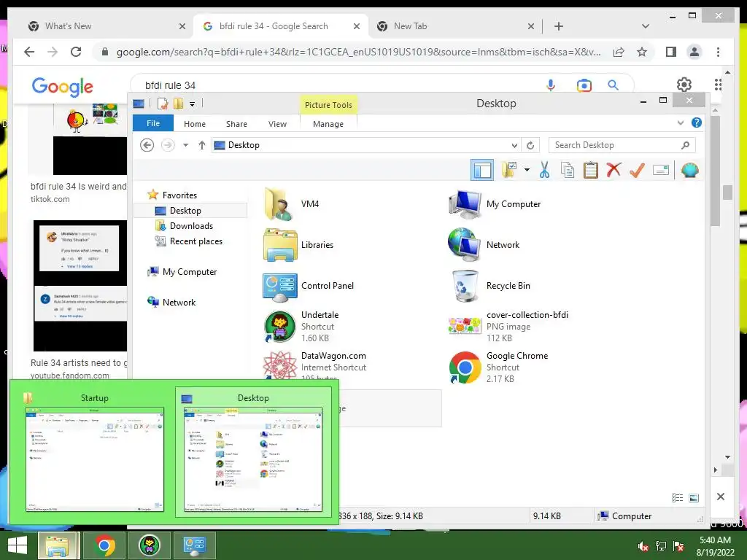Select the VM4 user folder
The height and width of the screenshot is (560, 747).
pos(292,204)
